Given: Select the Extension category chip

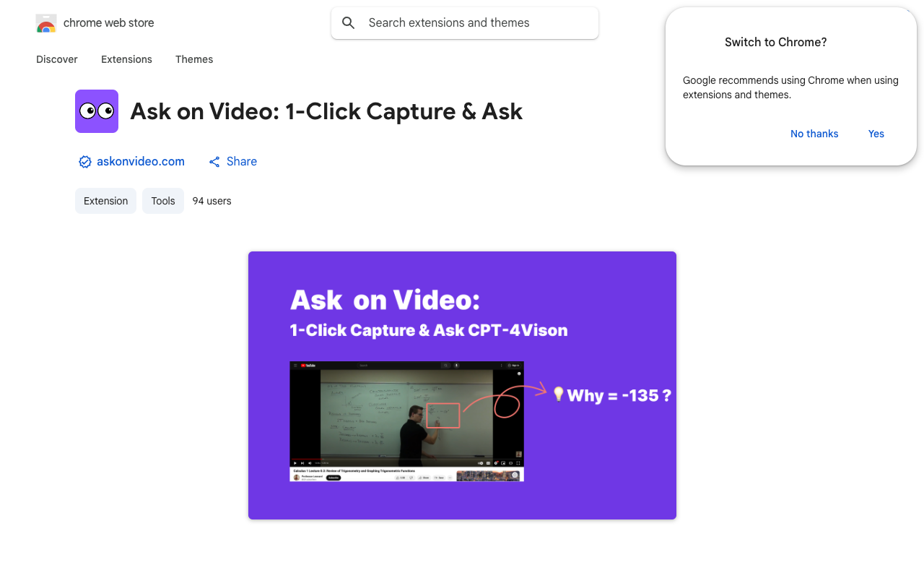Looking at the screenshot, I should pos(105,201).
